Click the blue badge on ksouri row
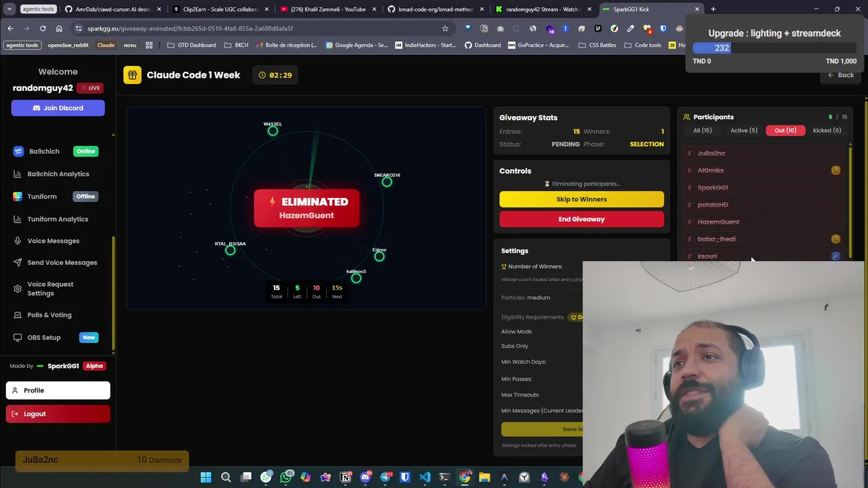This screenshot has height=488, width=868. 835,256
